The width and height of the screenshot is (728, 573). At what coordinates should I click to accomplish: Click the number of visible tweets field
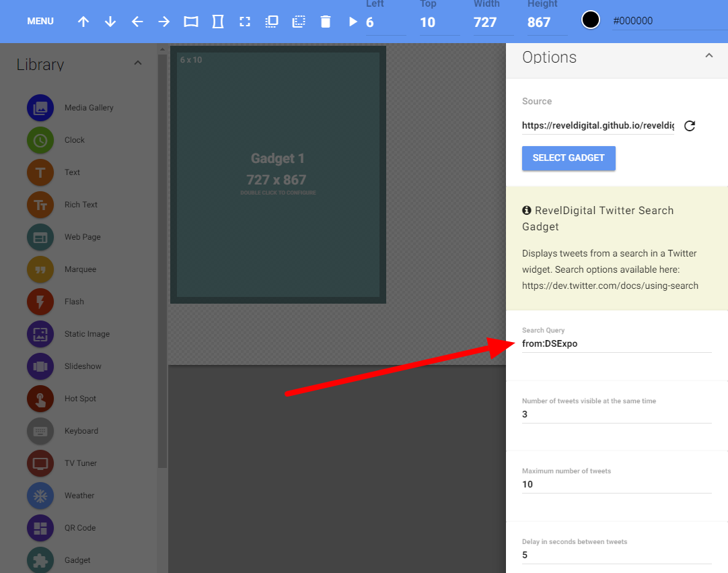click(616, 414)
